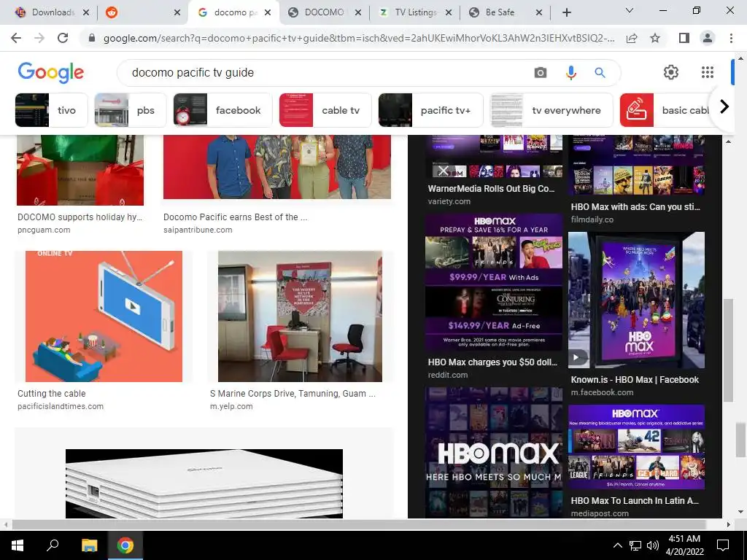Viewport: 747px width, 560px height.
Task: Open the network status tray icon
Action: [x=635, y=545]
